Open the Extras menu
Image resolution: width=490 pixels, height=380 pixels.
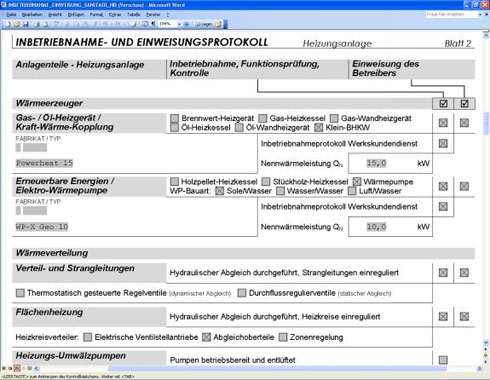point(115,15)
